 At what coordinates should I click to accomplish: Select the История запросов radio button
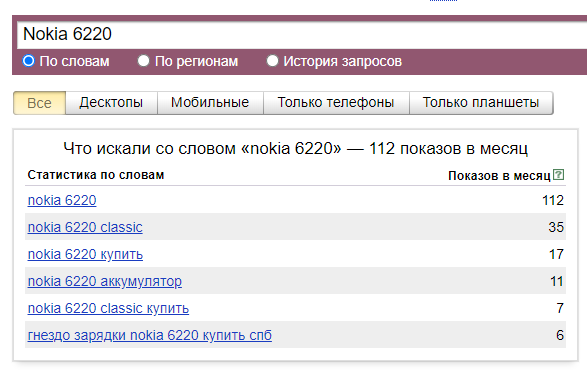[x=272, y=61]
